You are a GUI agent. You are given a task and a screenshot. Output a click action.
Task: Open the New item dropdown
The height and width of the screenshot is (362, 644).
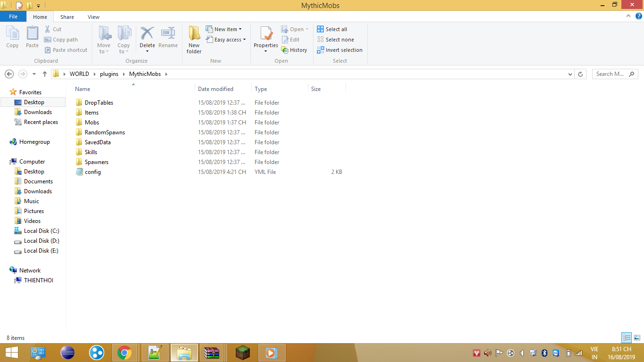click(x=223, y=29)
